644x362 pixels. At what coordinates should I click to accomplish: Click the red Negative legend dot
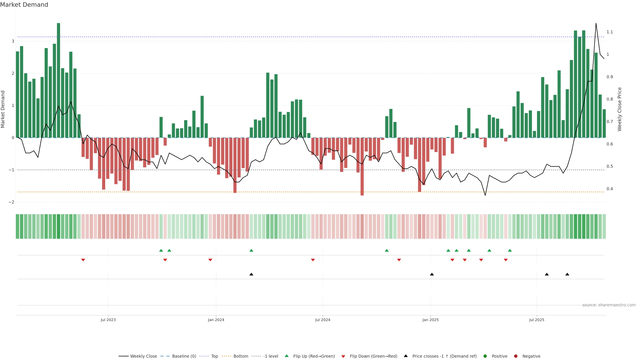(x=516, y=356)
